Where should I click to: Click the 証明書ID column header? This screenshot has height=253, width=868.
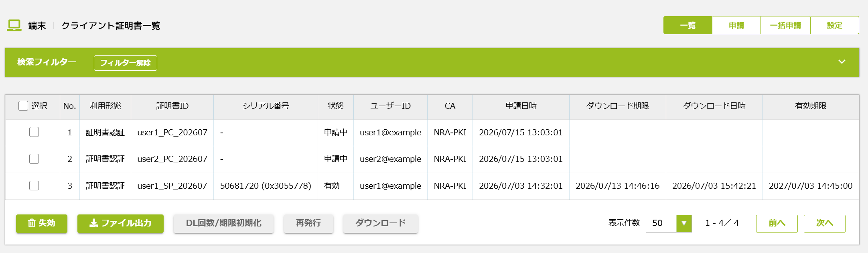pyautogui.click(x=172, y=106)
